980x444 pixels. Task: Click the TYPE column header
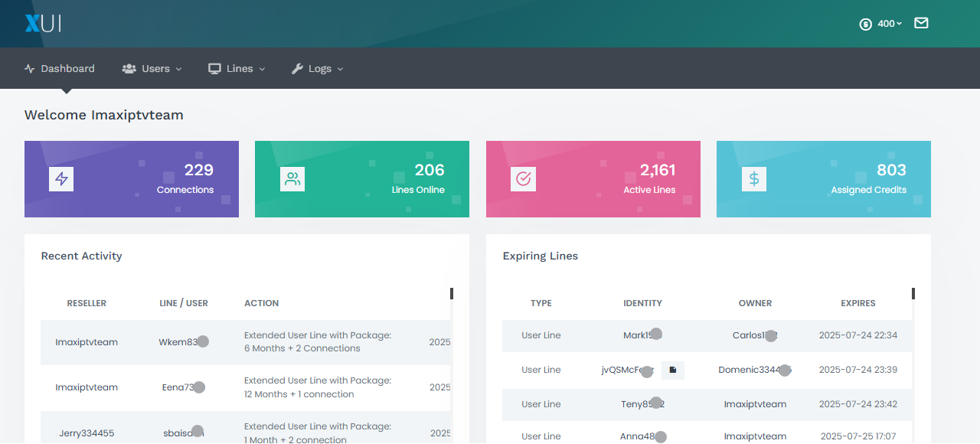coord(541,303)
